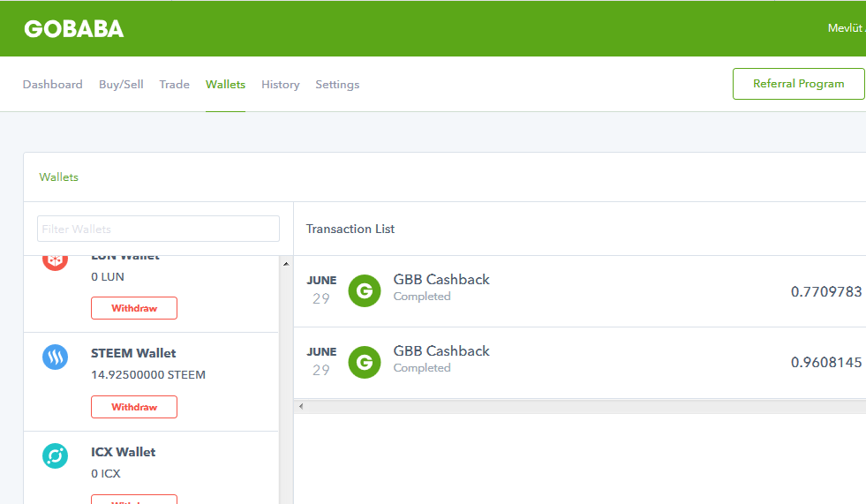Select the ICX Wallet title
The image size is (866, 504).
point(124,452)
